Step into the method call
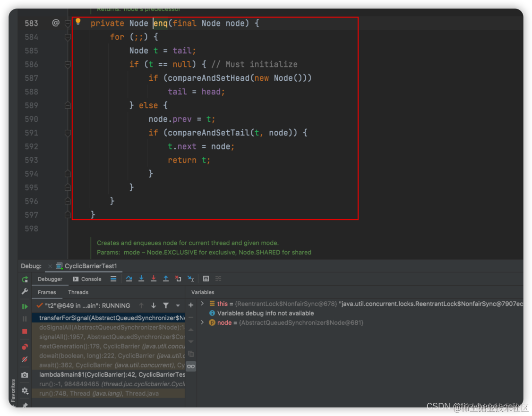The image size is (532, 416). [141, 279]
